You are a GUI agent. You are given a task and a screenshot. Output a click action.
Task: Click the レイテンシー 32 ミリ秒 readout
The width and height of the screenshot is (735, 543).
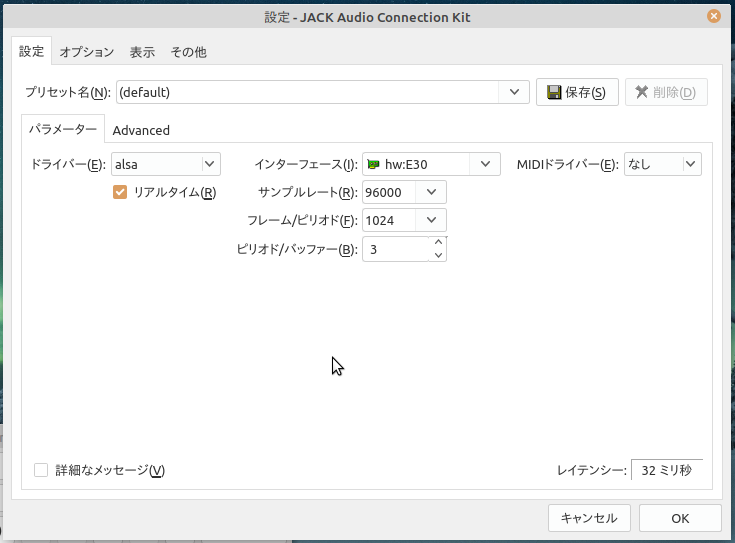[667, 470]
